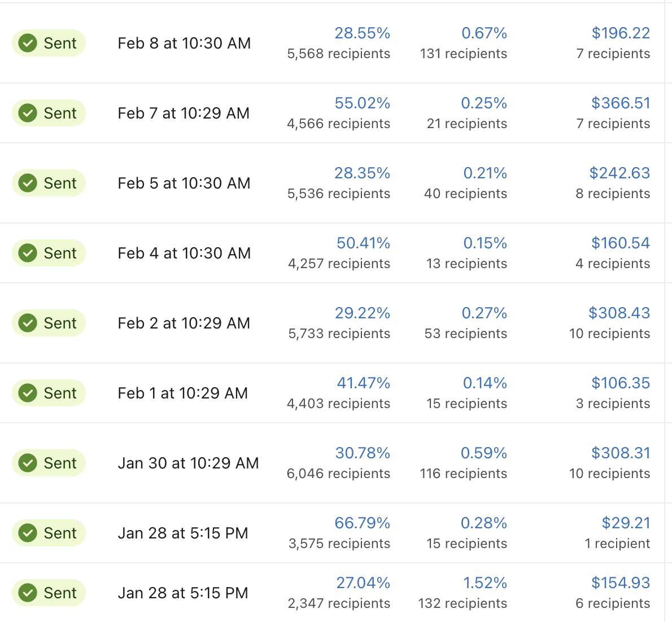Click the green checkmark on Feb 4 campaign
Viewport: 672px width, 622px height.
(27, 253)
